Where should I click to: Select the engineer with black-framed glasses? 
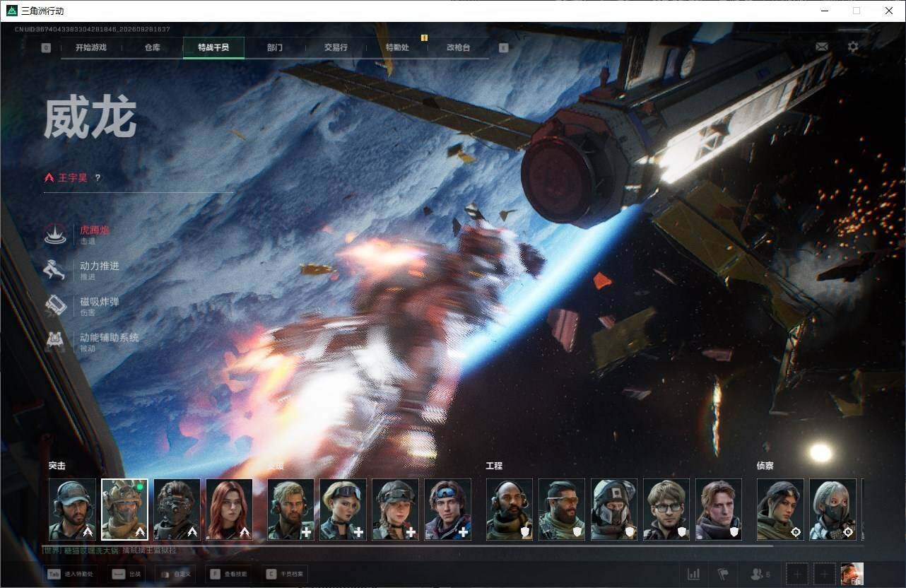coord(666,510)
